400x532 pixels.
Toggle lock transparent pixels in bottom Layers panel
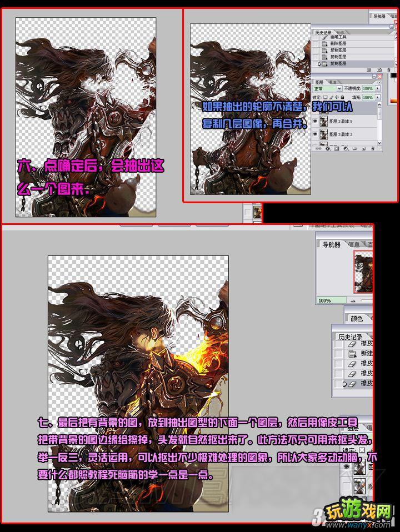pyautogui.click(x=362, y=450)
